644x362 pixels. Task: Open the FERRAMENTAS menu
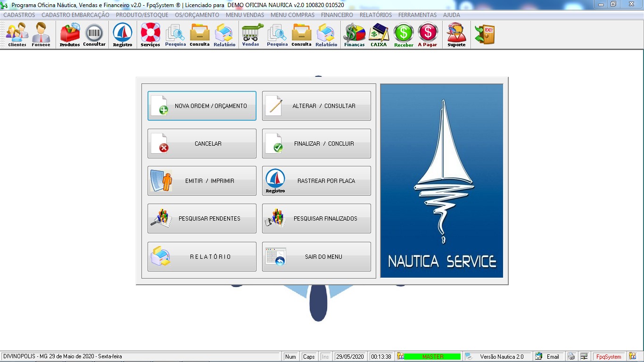point(418,15)
